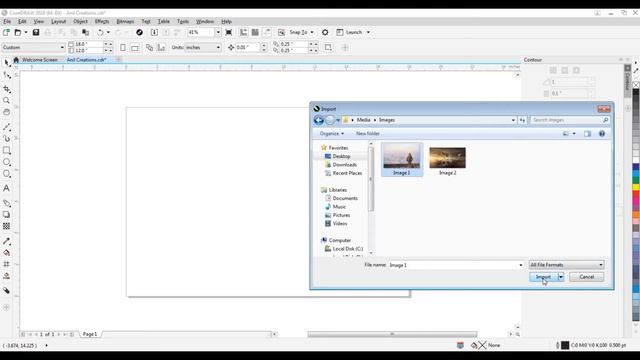
Task: Select the Crop tool
Action: [7, 89]
